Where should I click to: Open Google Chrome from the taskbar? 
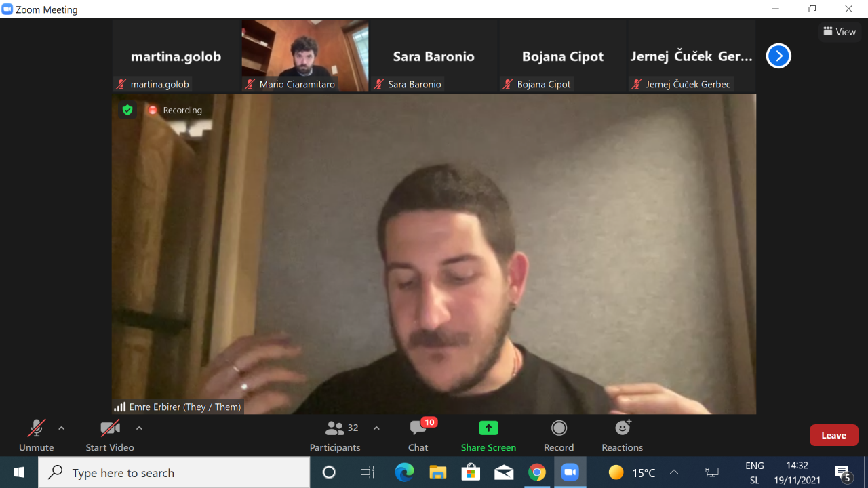pyautogui.click(x=537, y=472)
